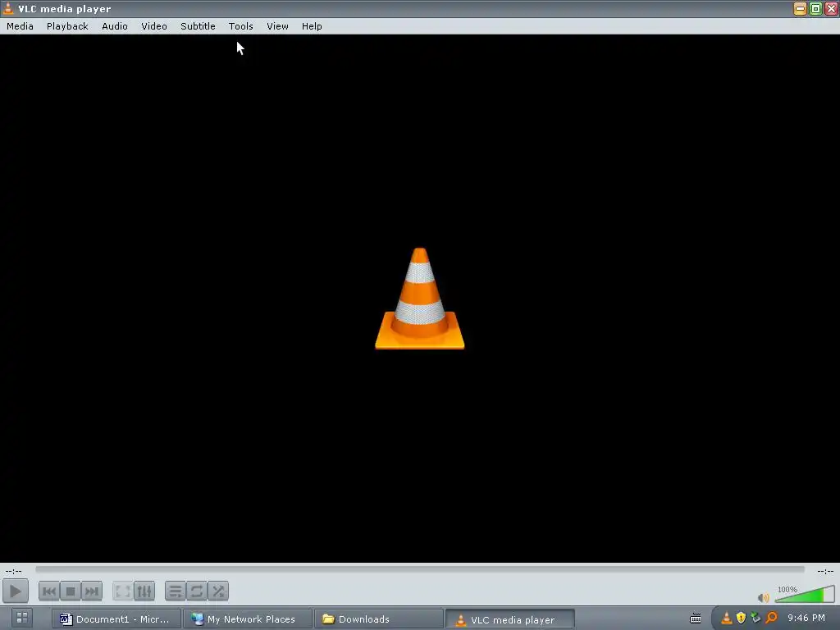Image resolution: width=840 pixels, height=630 pixels.
Task: Click the yellow security shield tray icon
Action: tap(741, 619)
